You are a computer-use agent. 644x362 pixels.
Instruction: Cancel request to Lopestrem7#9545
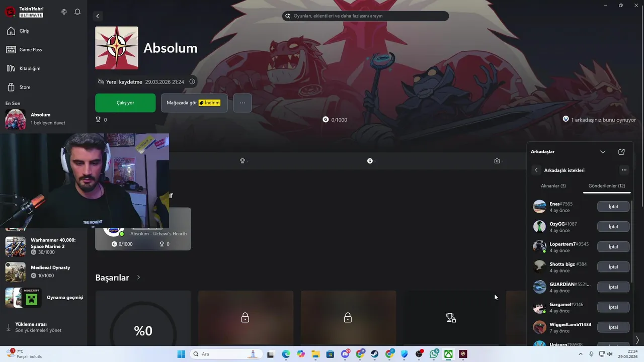click(x=613, y=247)
